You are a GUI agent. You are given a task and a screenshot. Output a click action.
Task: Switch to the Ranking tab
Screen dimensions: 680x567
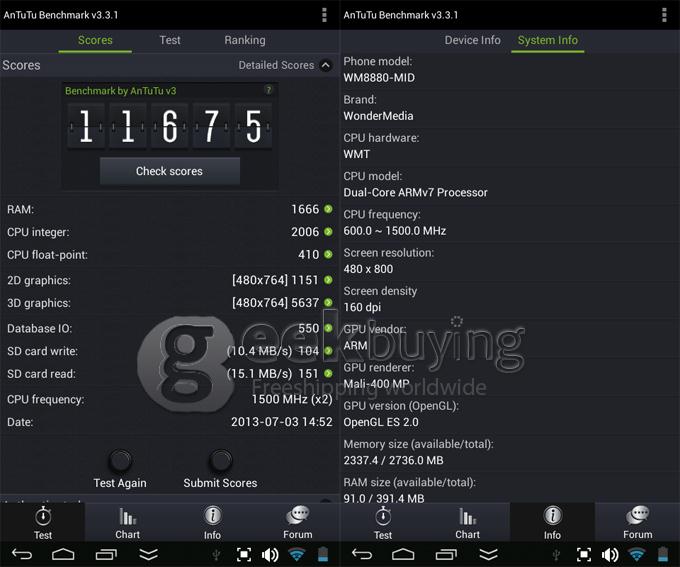pyautogui.click(x=244, y=40)
